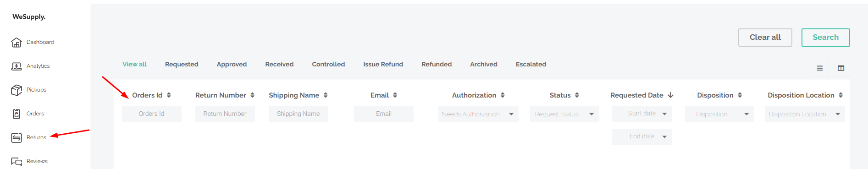This screenshot has height=169, width=868.
Task: Open the Dashboard home icon
Action: coord(17,42)
